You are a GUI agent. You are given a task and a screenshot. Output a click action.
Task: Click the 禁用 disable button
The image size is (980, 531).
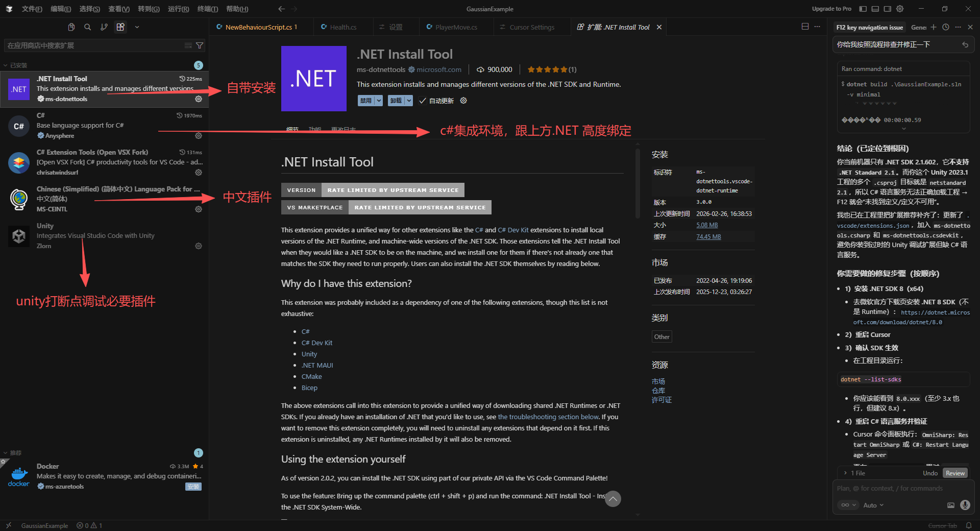(366, 101)
